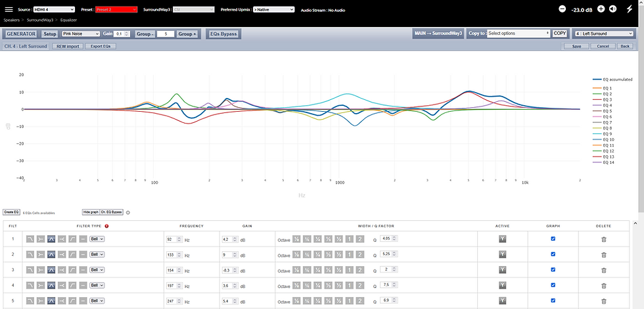Set filter 4 width to 2 octaves
The height and width of the screenshot is (309, 644).
[x=360, y=285]
